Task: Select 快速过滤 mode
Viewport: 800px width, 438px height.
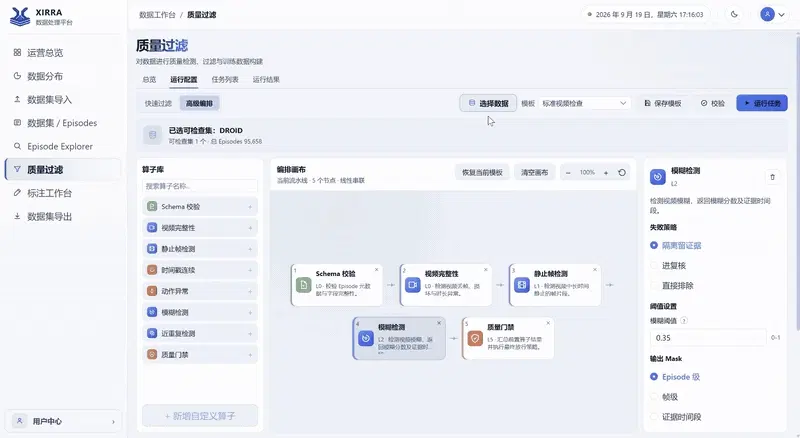Action: click(158, 103)
